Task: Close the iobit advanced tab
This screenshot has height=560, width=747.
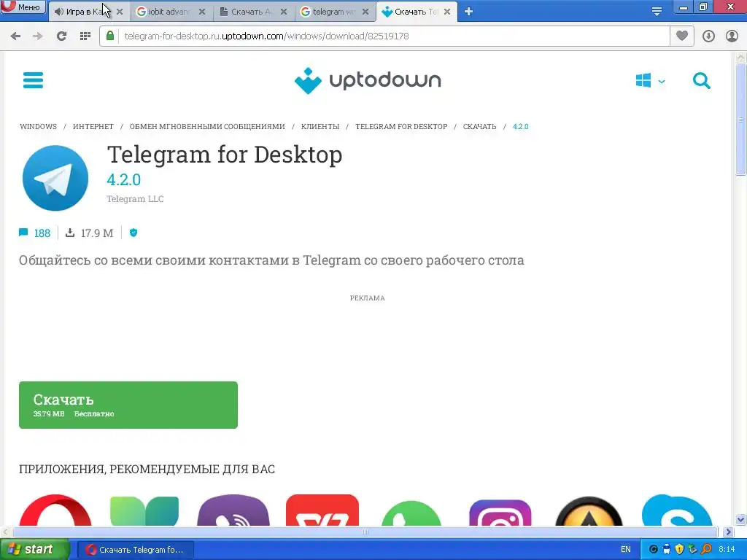Action: (202, 12)
